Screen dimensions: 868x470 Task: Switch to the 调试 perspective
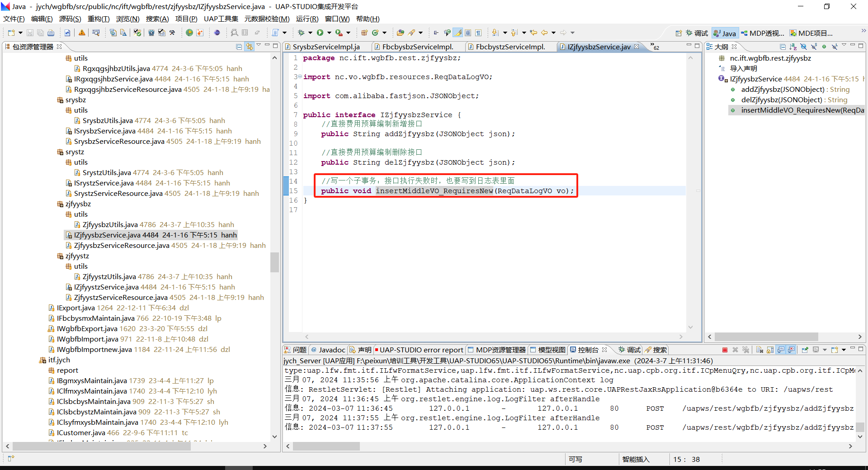[697, 33]
